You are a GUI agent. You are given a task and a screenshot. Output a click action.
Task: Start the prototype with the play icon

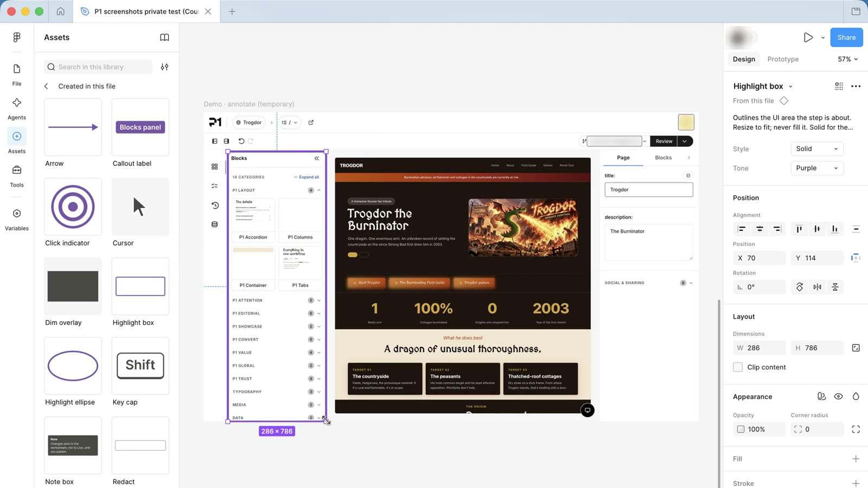pyautogui.click(x=808, y=37)
